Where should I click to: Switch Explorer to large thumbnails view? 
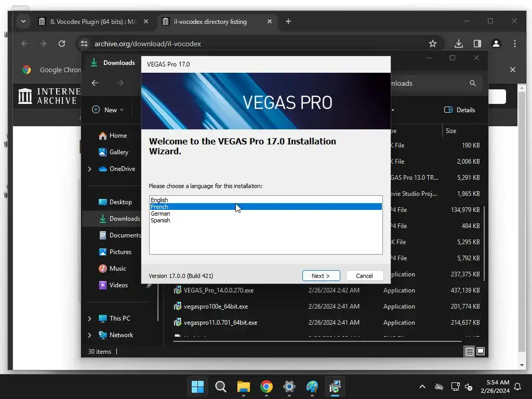coord(481,352)
